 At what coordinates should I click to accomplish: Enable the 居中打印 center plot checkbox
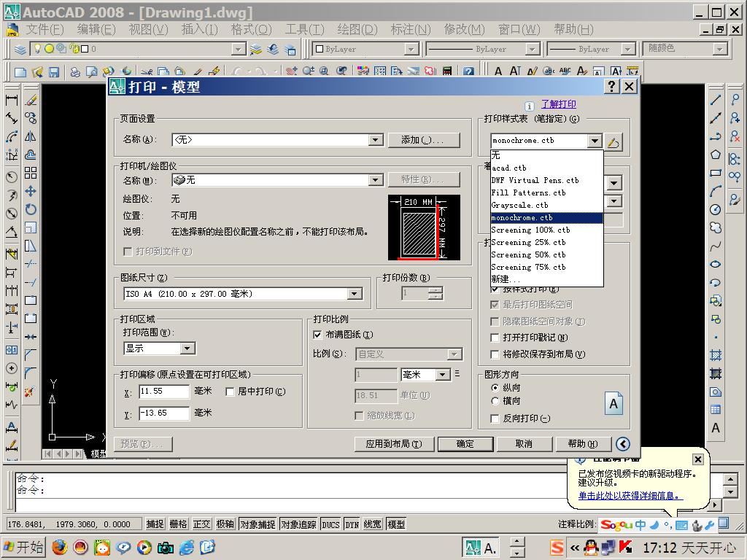pyautogui.click(x=230, y=392)
